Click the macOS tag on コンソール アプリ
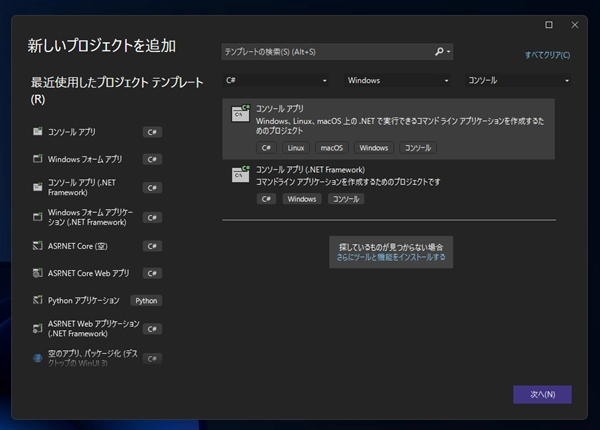This screenshot has height=430, width=600. tap(332, 148)
